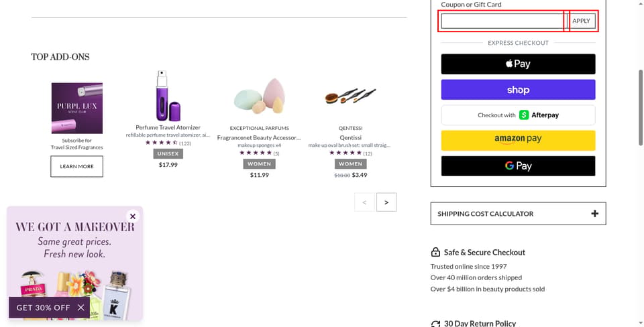Viewport: 644px width, 327px height.
Task: Click the QENTESSI brand name
Action: [350, 128]
